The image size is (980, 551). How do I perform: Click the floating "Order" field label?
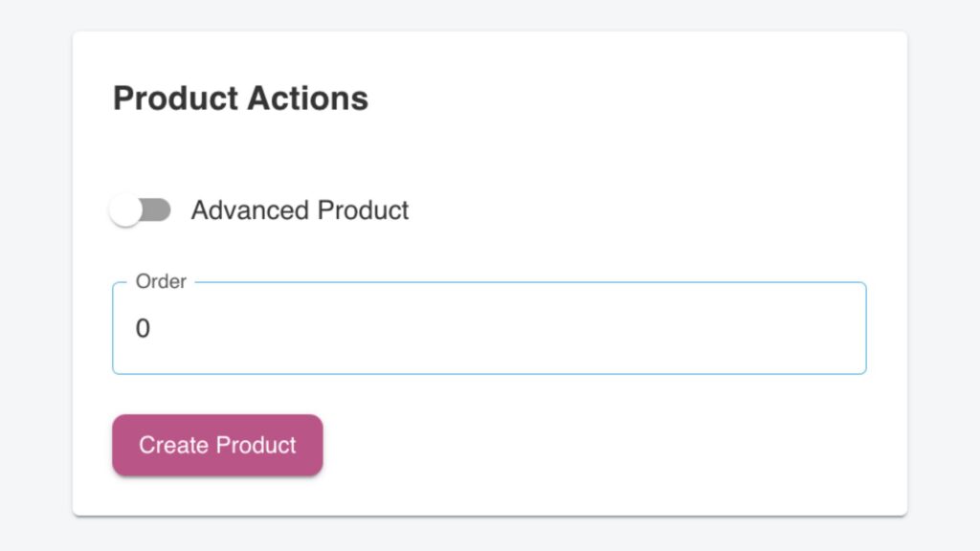pyautogui.click(x=161, y=282)
